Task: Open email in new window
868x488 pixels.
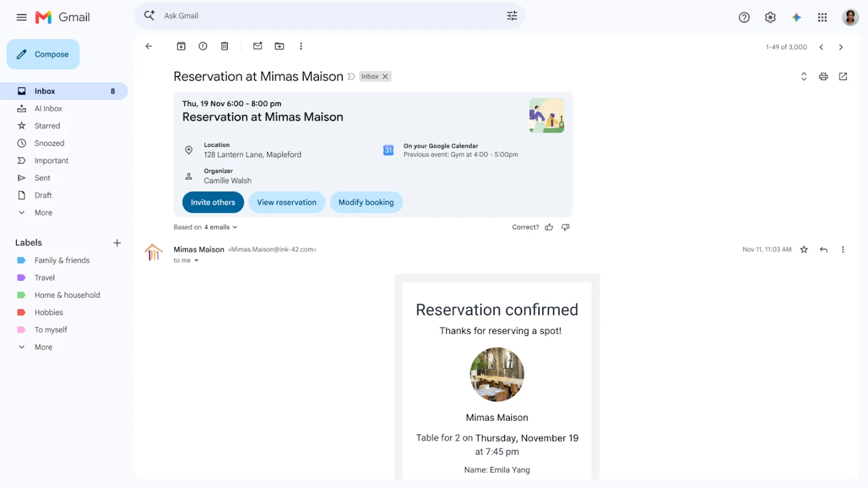Action: (x=843, y=77)
